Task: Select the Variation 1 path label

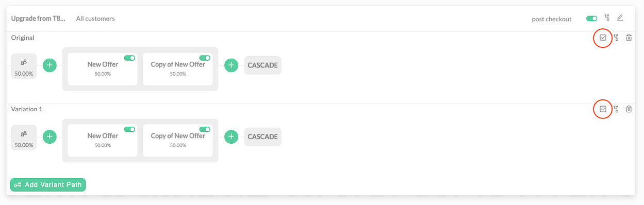Action: pos(27,109)
